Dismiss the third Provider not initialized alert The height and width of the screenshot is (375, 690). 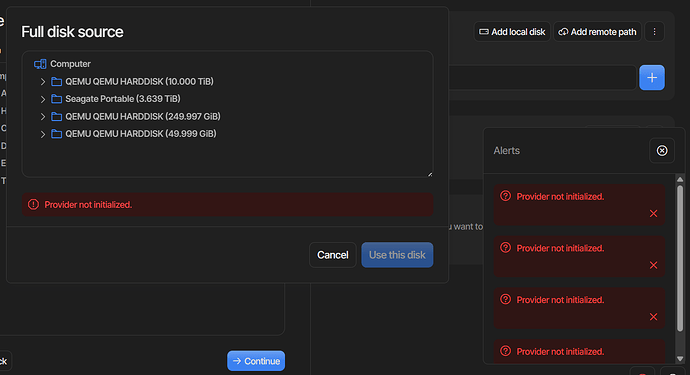pos(653,316)
